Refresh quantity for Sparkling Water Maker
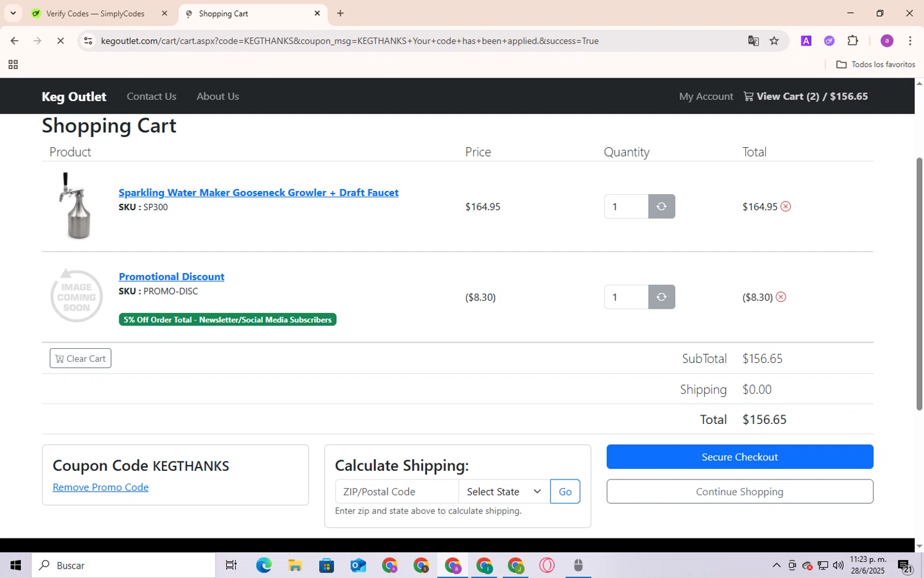The width and height of the screenshot is (924, 578). pos(662,206)
